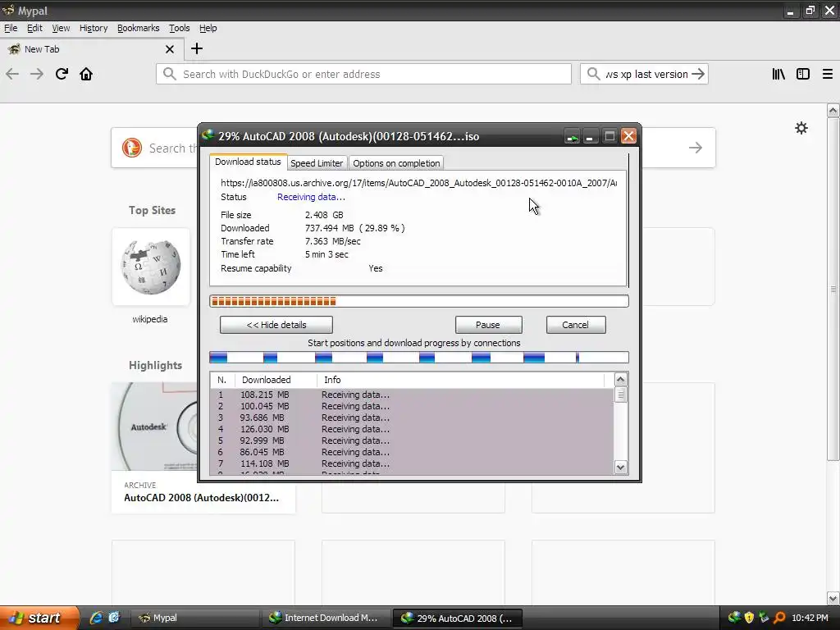Launch the second quick launch IE icon

[113, 618]
